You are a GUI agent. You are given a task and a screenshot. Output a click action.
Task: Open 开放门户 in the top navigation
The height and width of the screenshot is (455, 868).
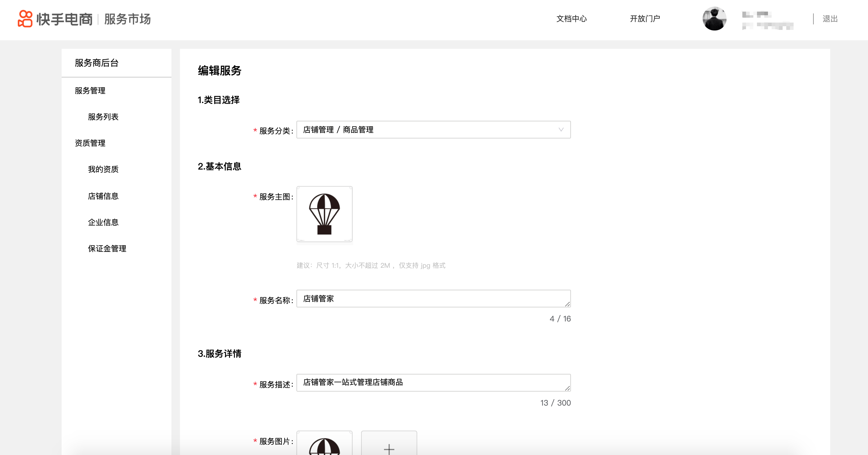(x=645, y=19)
